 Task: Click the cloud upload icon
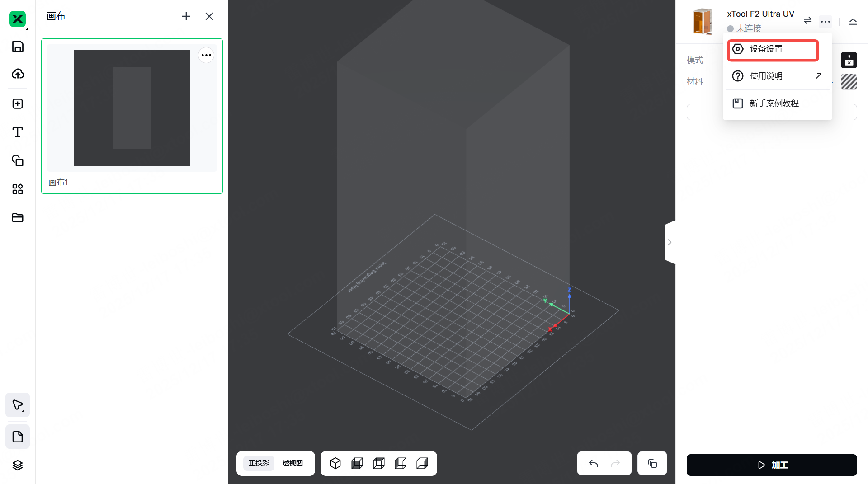coord(18,74)
